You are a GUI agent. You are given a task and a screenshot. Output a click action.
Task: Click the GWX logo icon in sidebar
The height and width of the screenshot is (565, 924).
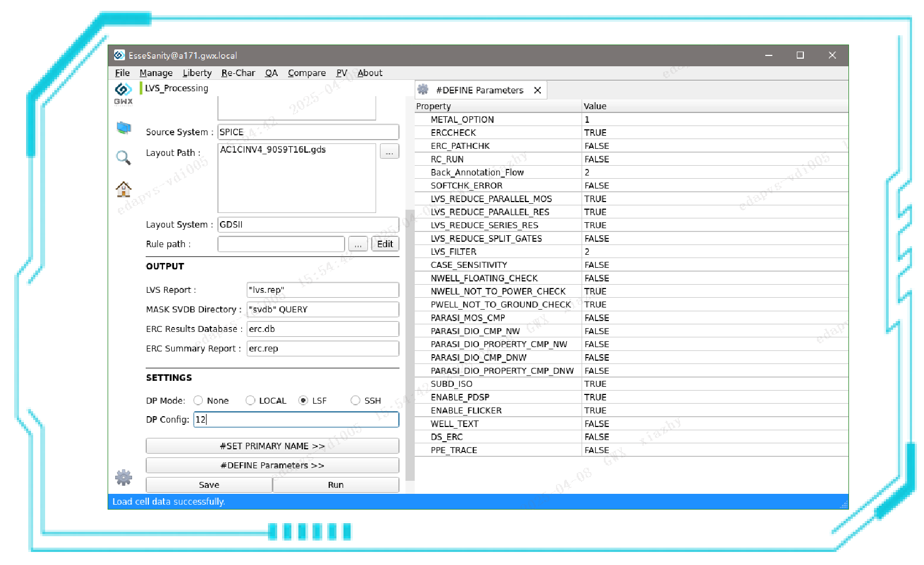click(x=123, y=92)
